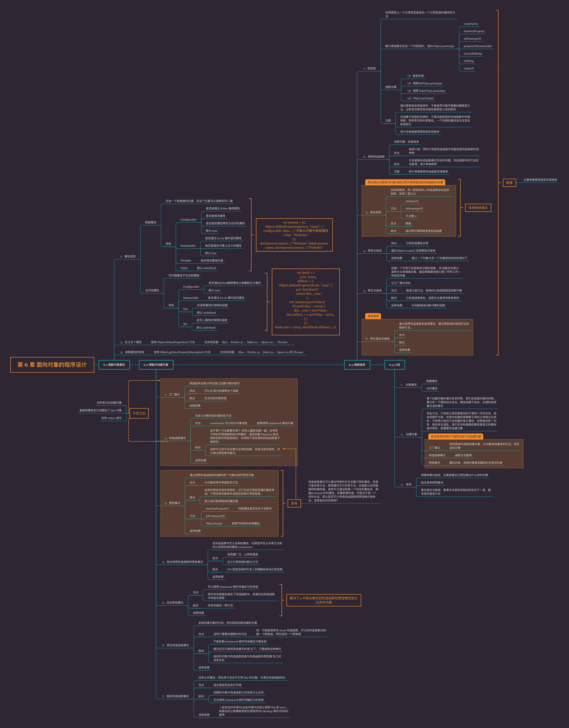Select the 6.4 小结 topic node
This screenshot has width=569, height=728.
click(395, 365)
